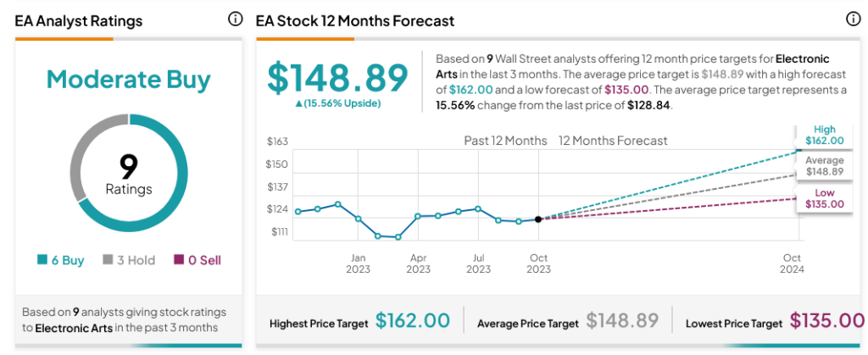The image size is (868, 355).
Task: Click the 9 Ratings donut chart center
Action: coord(128,175)
